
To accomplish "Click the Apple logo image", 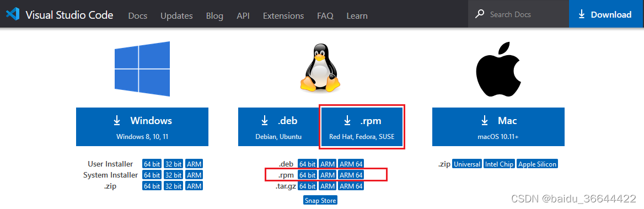I will 498,69.
